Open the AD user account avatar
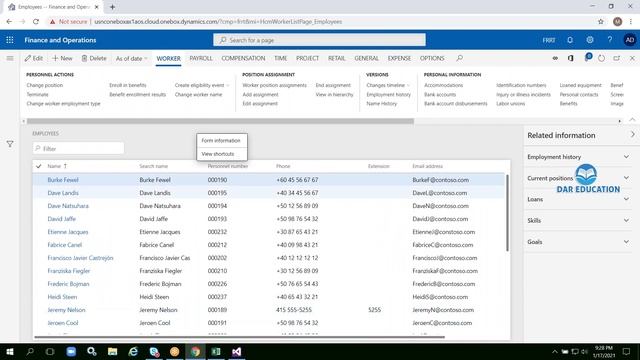The image size is (640, 360). point(630,40)
